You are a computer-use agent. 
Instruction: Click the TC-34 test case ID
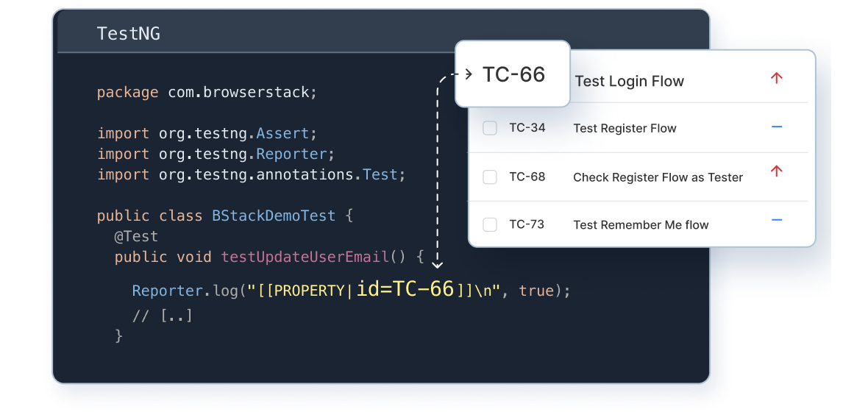pos(527,128)
